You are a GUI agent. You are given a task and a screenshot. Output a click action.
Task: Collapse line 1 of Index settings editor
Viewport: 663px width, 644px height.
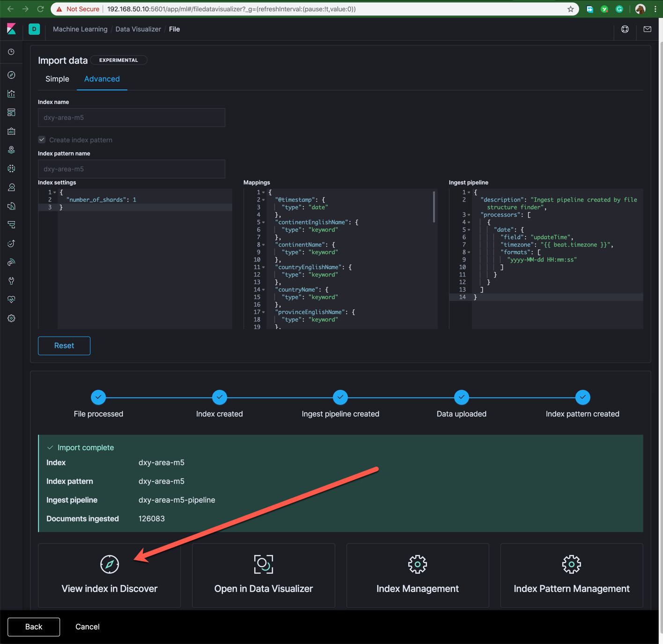pyautogui.click(x=55, y=192)
